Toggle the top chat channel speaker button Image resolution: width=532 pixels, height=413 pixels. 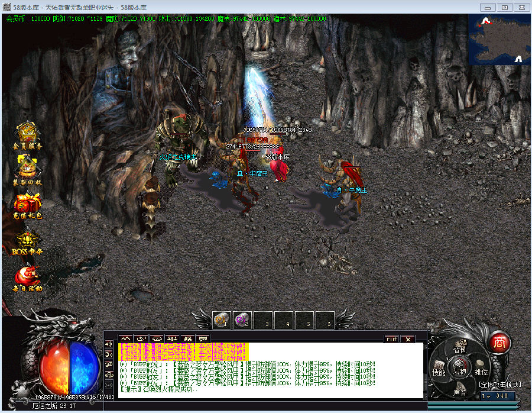pyautogui.click(x=109, y=344)
